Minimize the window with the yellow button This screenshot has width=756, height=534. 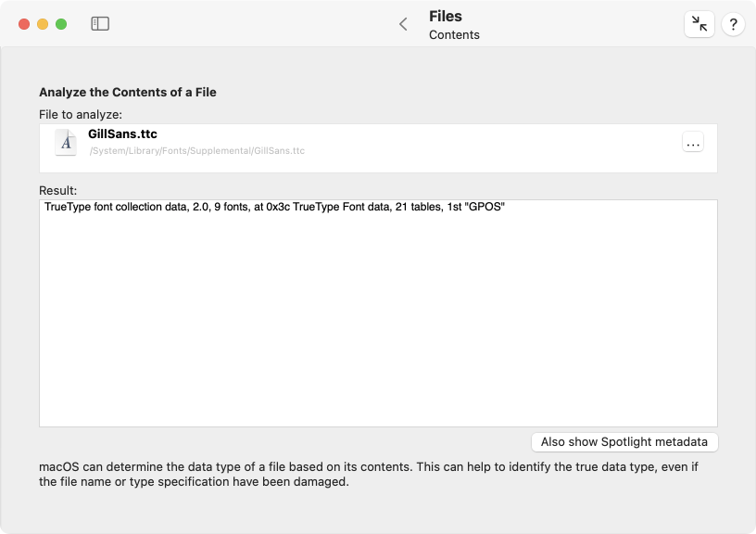(43, 24)
